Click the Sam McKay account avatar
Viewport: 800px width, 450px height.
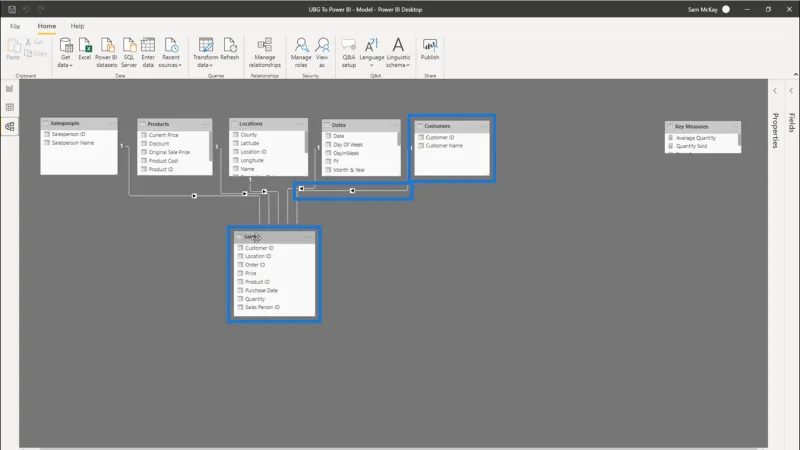pos(726,9)
